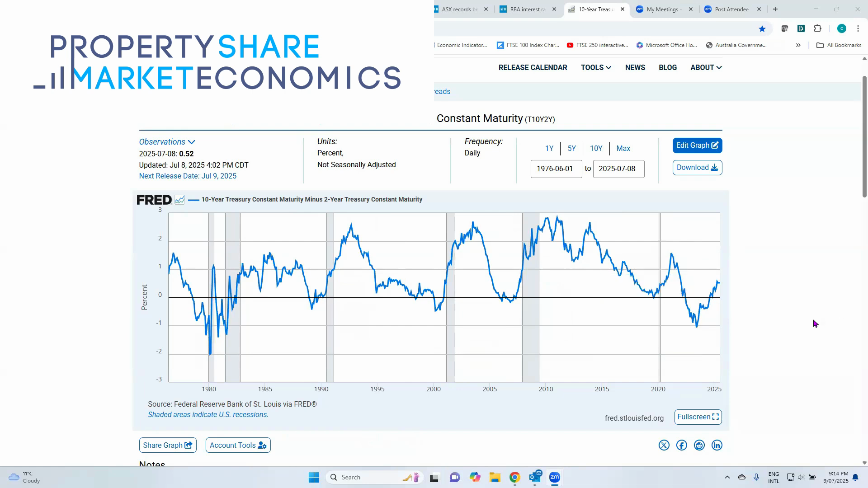The width and height of the screenshot is (868, 488).
Task: Share the graph via LinkedIn
Action: coord(717,445)
